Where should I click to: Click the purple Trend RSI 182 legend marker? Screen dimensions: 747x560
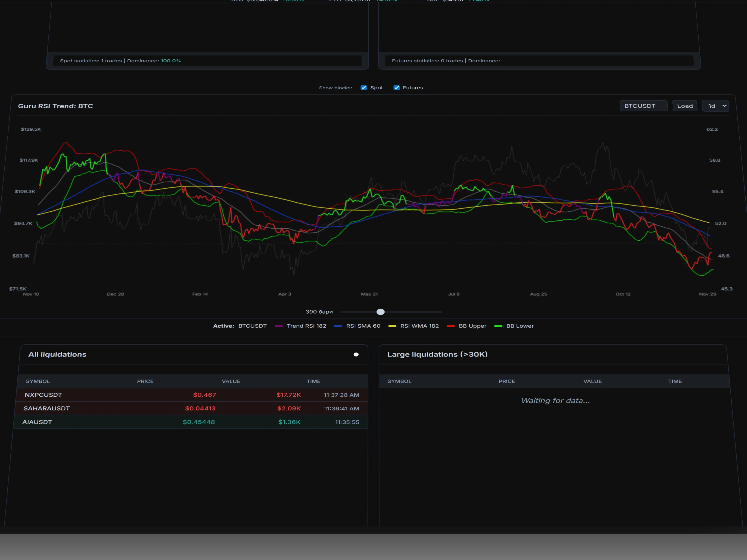(279, 326)
